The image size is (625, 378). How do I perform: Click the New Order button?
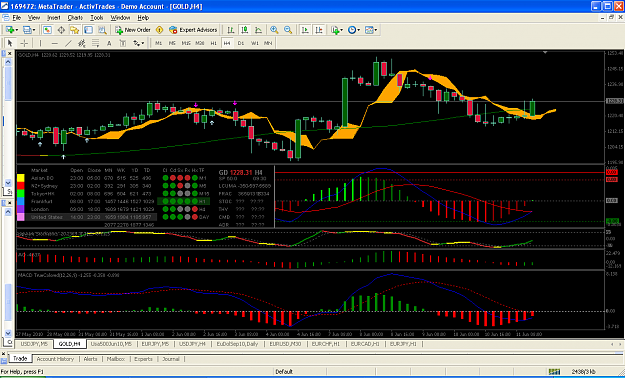[x=133, y=30]
